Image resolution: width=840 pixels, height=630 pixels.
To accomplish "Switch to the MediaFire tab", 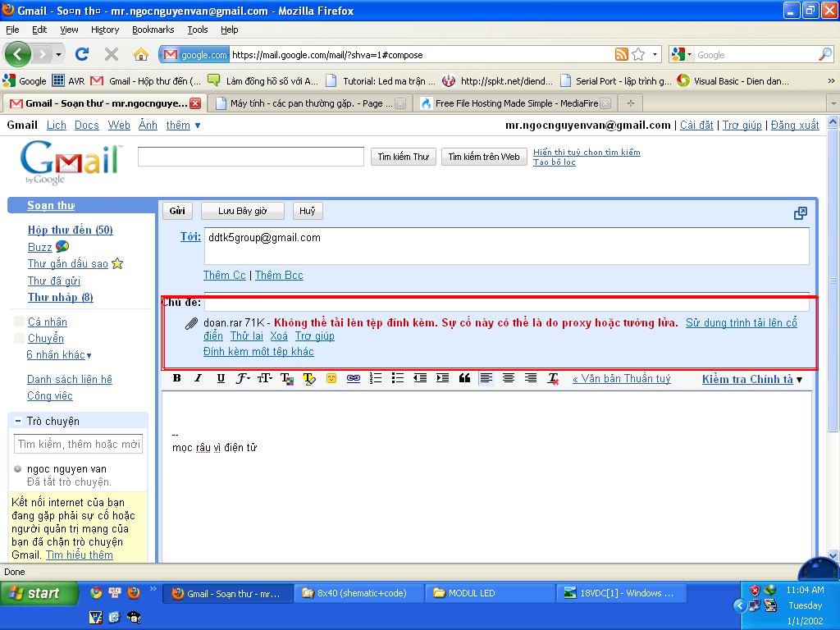I will click(x=515, y=103).
